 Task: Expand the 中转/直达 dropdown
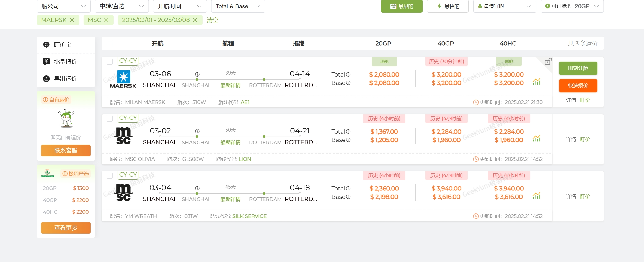[x=122, y=6]
